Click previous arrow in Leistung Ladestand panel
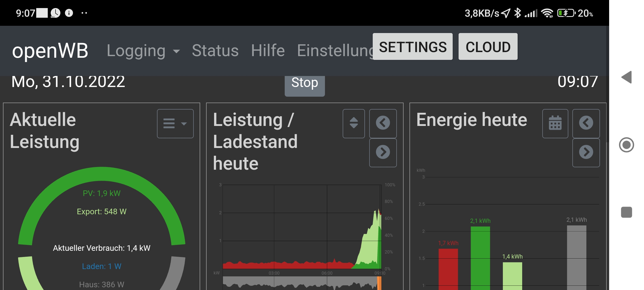This screenshot has height=290, width=644. [383, 124]
